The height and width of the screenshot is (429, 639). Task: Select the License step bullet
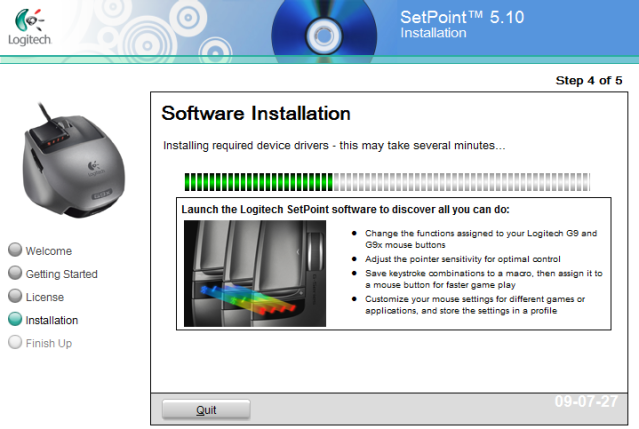tap(15, 296)
